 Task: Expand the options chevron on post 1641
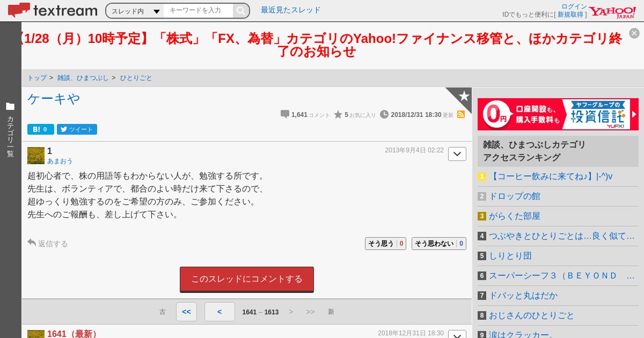point(457,334)
